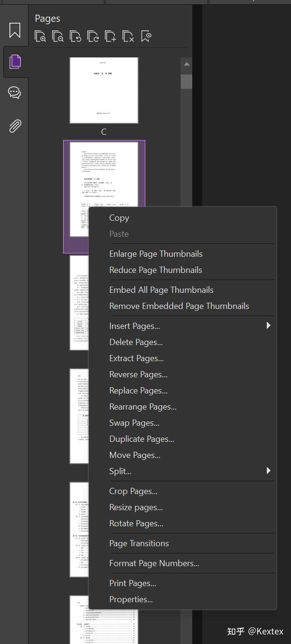
Task: Open the Bookmarks sidebar panel
Action: pos(15,30)
